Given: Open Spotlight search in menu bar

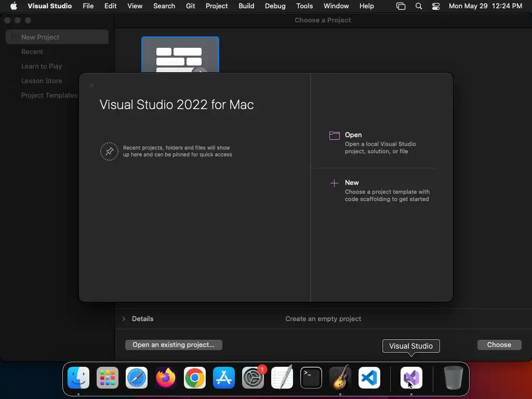Looking at the screenshot, I should [419, 6].
